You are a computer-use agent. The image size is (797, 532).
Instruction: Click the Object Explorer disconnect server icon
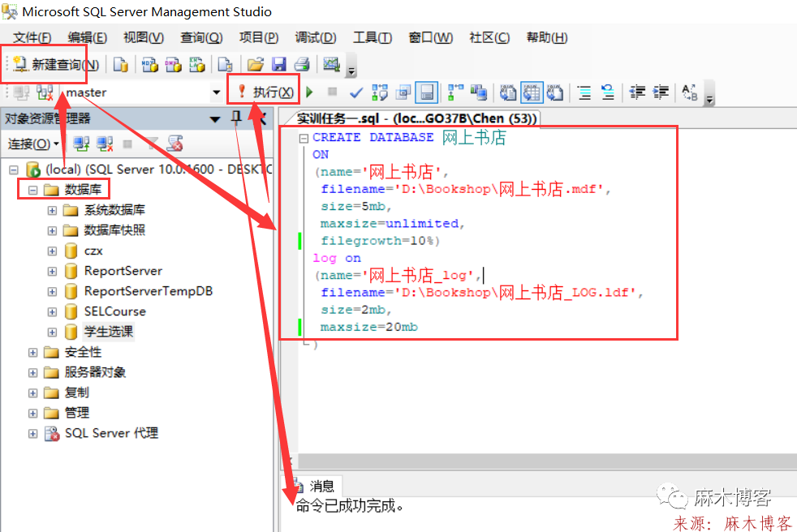point(105,144)
